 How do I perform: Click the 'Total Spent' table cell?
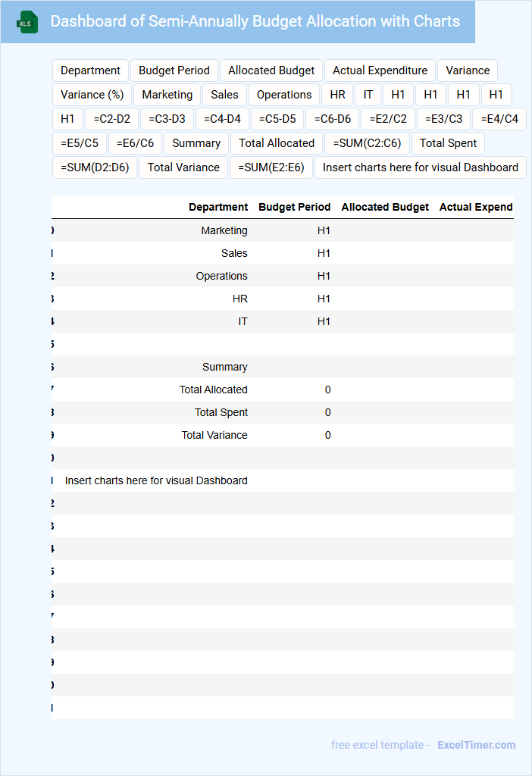click(221, 413)
